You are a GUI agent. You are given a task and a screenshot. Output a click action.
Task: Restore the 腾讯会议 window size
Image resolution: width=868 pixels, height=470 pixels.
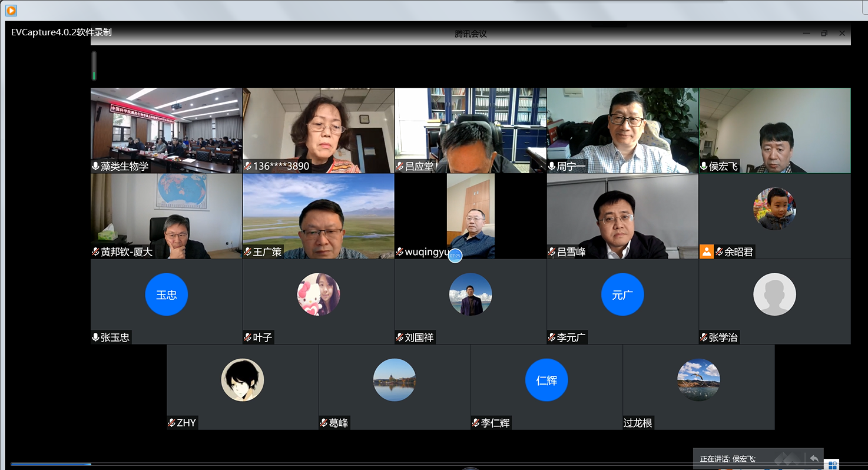[824, 34]
